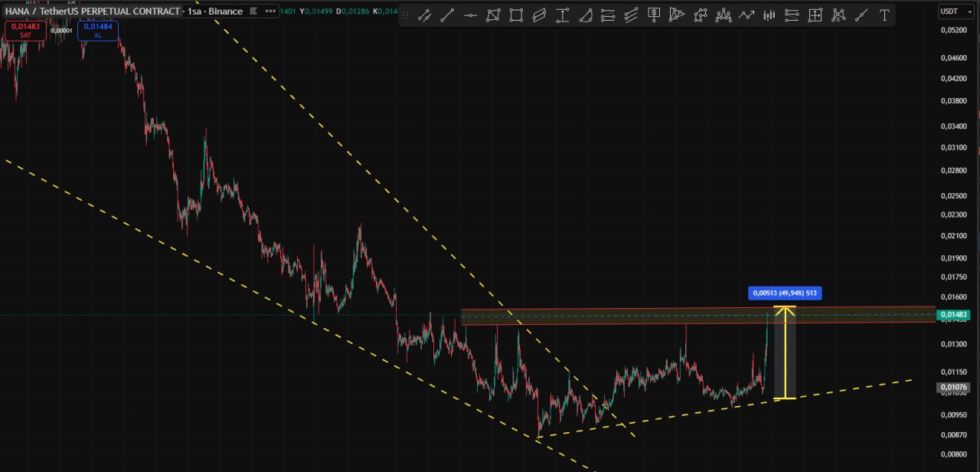
Task: Select the yellow upward measurement arrow drawing
Action: click(x=785, y=352)
